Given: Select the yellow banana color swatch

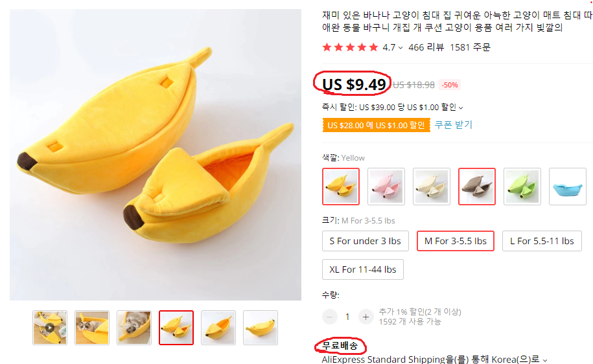Looking at the screenshot, I should click(x=341, y=187).
